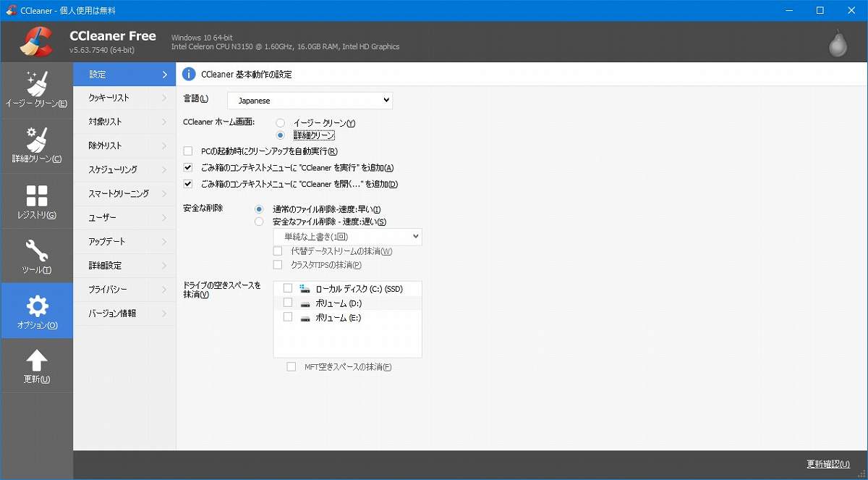
Task: Click the blue info icon beside settings title
Action: point(189,74)
